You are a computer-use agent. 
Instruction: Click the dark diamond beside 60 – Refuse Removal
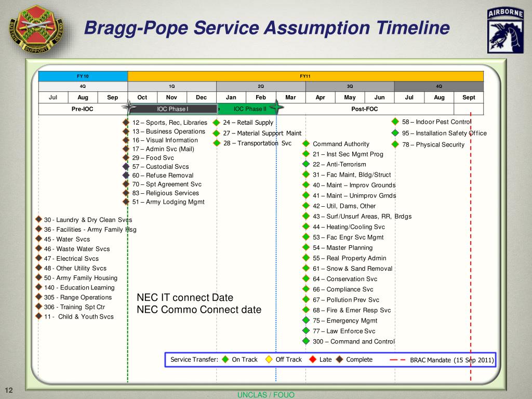(x=126, y=175)
